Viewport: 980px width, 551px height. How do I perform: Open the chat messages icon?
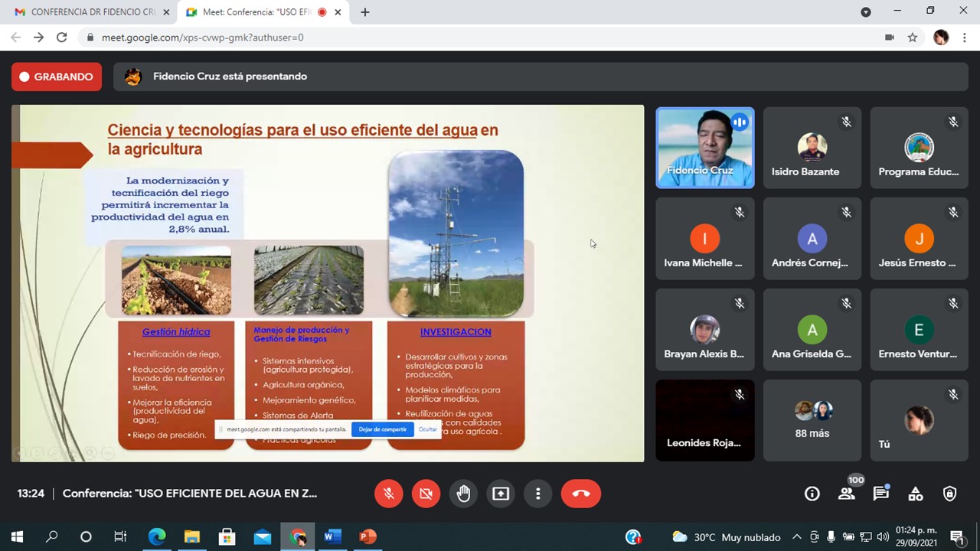(x=881, y=494)
